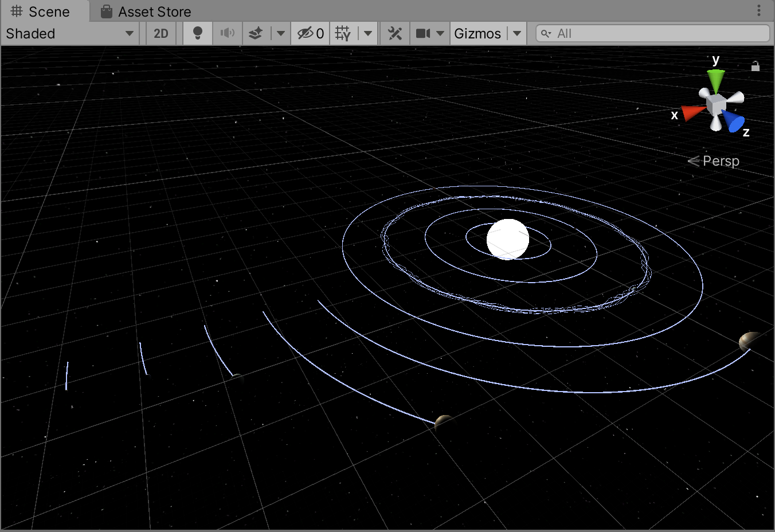Screen dimensions: 775x532
Task: Click the search magnifier icon
Action: coord(546,33)
